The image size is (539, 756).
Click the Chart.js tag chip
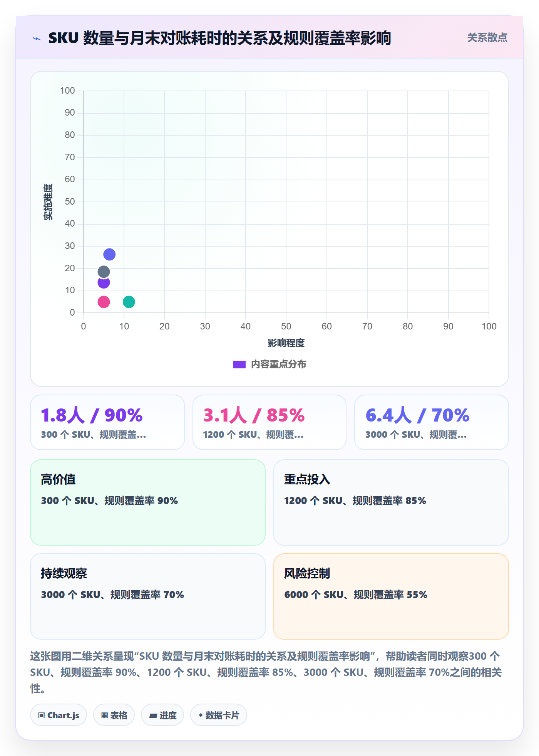pos(59,715)
